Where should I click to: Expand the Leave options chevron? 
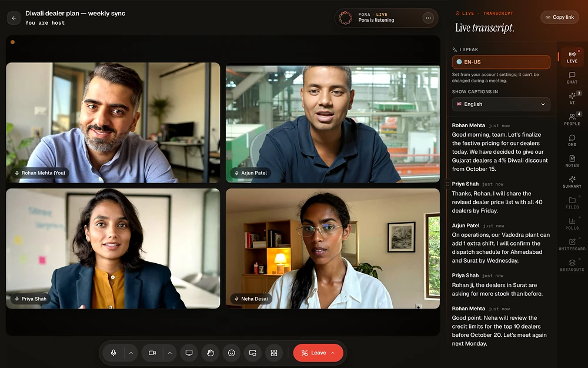[x=333, y=353]
